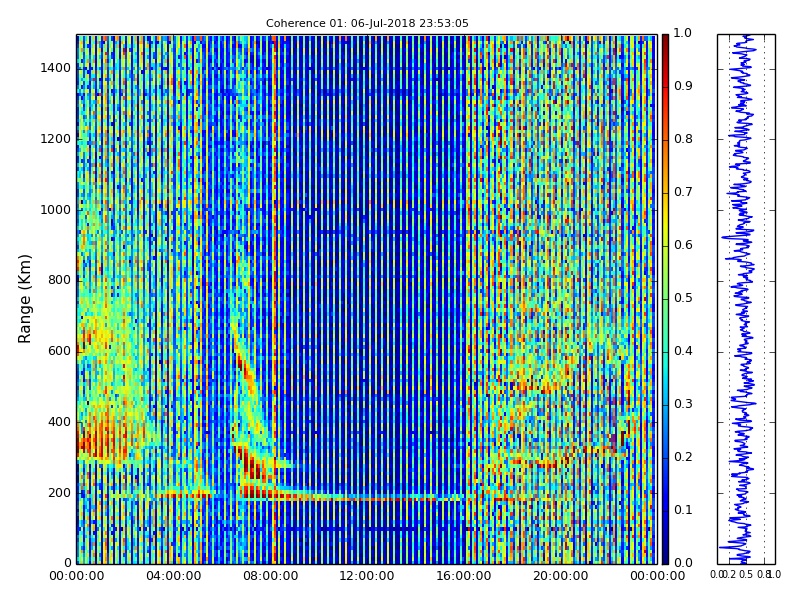Click the colorbar 0.8 label
Image resolution: width=800 pixels, height=600 pixels.
tap(683, 139)
